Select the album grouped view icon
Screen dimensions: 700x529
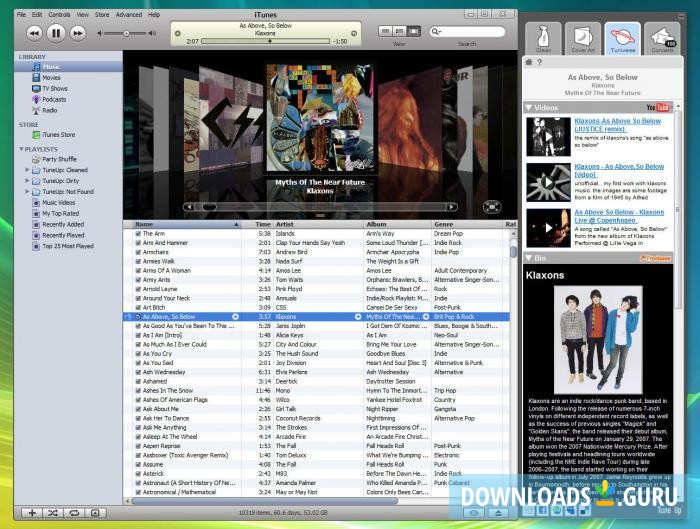pyautogui.click(x=400, y=31)
